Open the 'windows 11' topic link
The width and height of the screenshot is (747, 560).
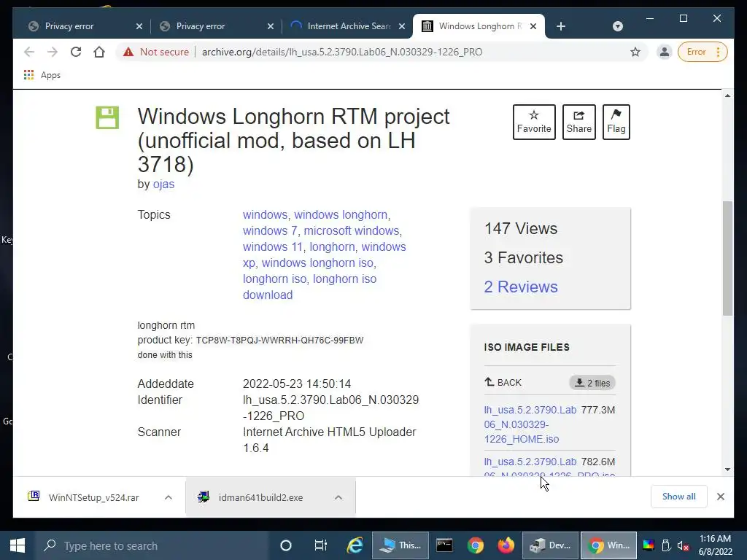tap(273, 247)
